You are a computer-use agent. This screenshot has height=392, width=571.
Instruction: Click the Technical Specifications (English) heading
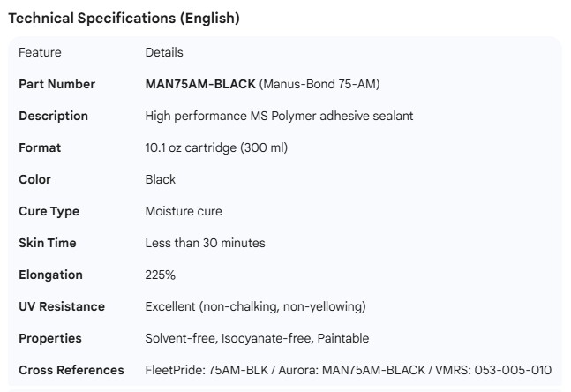click(x=124, y=18)
